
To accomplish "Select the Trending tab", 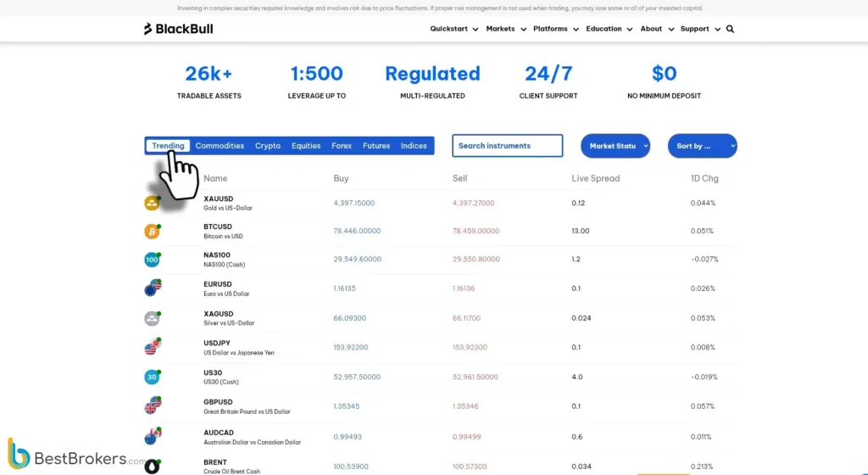I will click(168, 146).
